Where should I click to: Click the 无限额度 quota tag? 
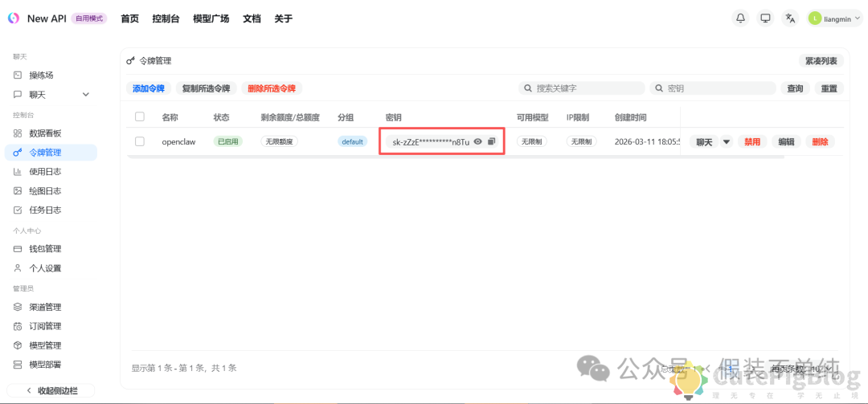tap(280, 141)
